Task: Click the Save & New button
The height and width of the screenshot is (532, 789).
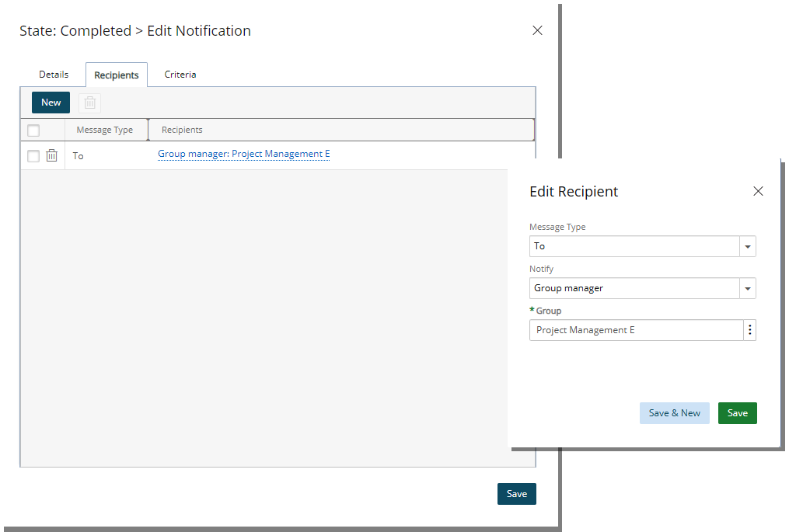Action: [x=674, y=413]
